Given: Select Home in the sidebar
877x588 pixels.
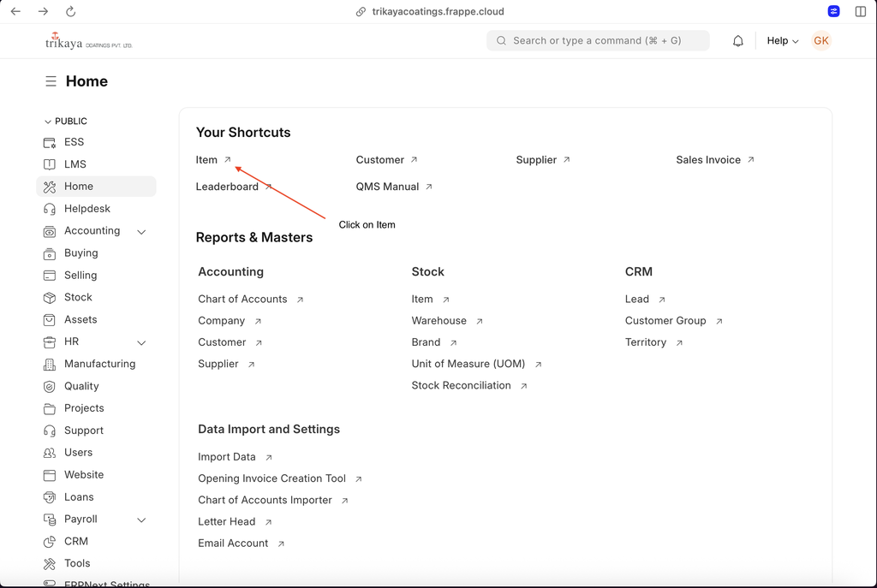Looking at the screenshot, I should 96,187.
